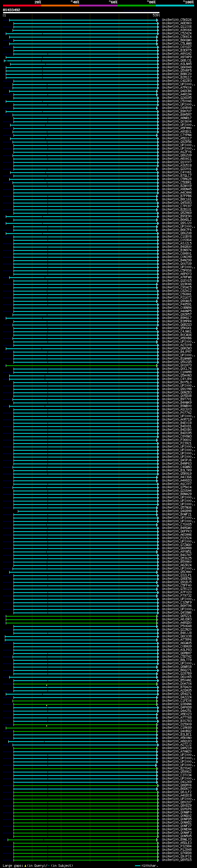Click the cyan ~100% identity legend bar
Viewport: 197px width, 868px height.
tap(175, 6)
